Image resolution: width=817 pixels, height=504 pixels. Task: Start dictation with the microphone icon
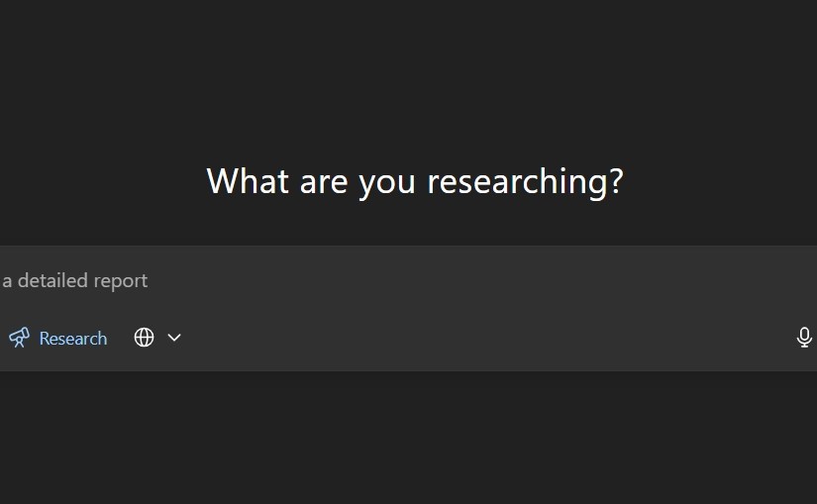point(804,338)
